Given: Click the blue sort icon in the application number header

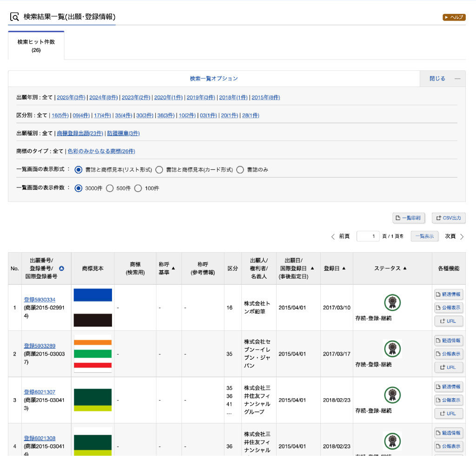Looking at the screenshot, I should point(61,268).
